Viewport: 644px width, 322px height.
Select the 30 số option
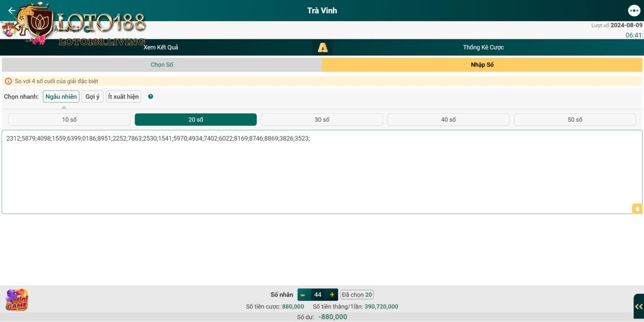pos(322,120)
